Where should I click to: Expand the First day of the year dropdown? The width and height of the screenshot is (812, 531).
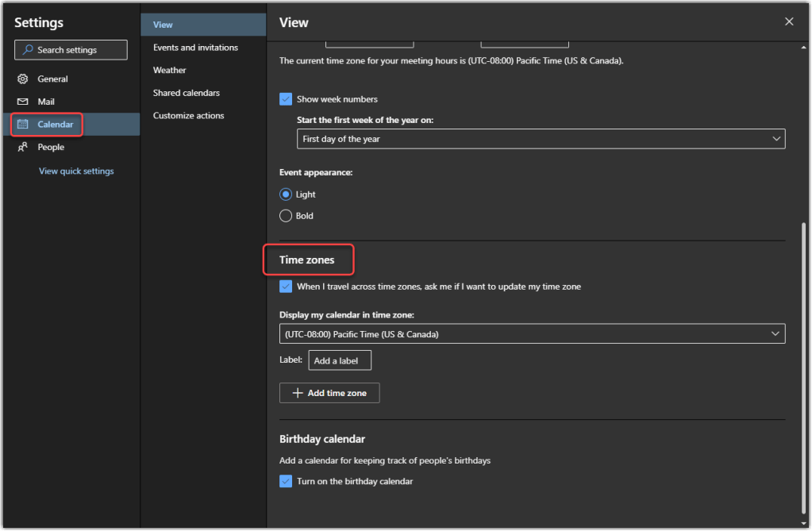click(x=532, y=139)
